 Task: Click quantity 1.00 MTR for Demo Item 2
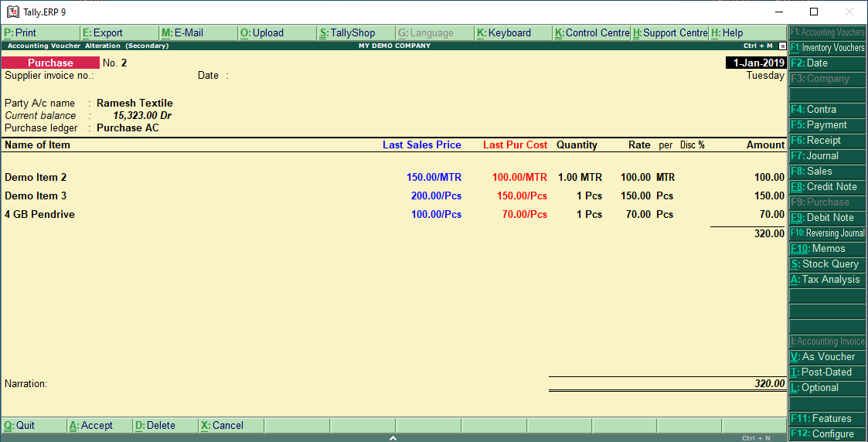click(x=580, y=178)
